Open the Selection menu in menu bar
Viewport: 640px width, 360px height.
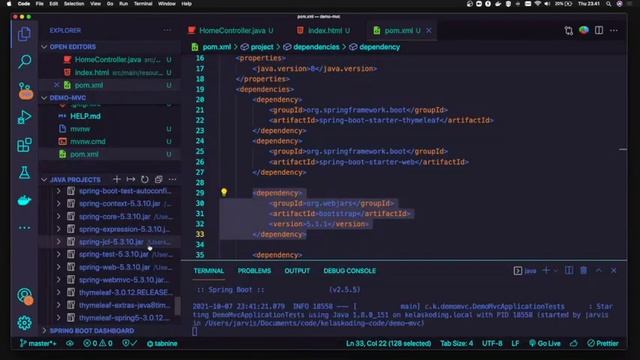tap(73, 4)
